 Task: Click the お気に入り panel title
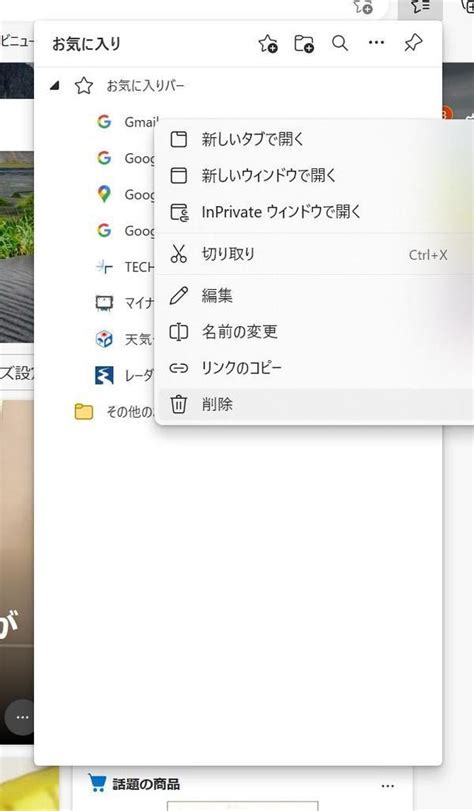86,44
